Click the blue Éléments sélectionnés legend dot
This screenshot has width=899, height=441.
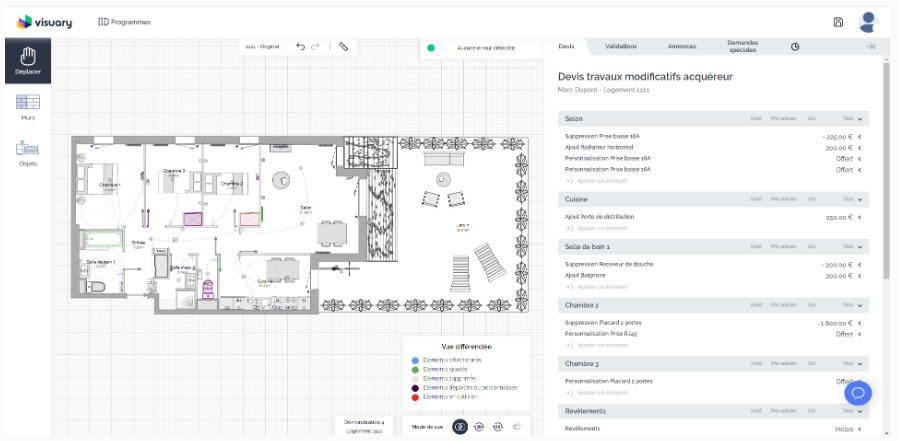pos(415,360)
